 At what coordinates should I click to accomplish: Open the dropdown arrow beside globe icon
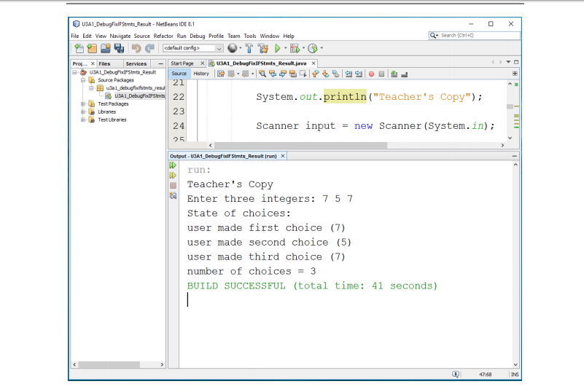(240, 48)
